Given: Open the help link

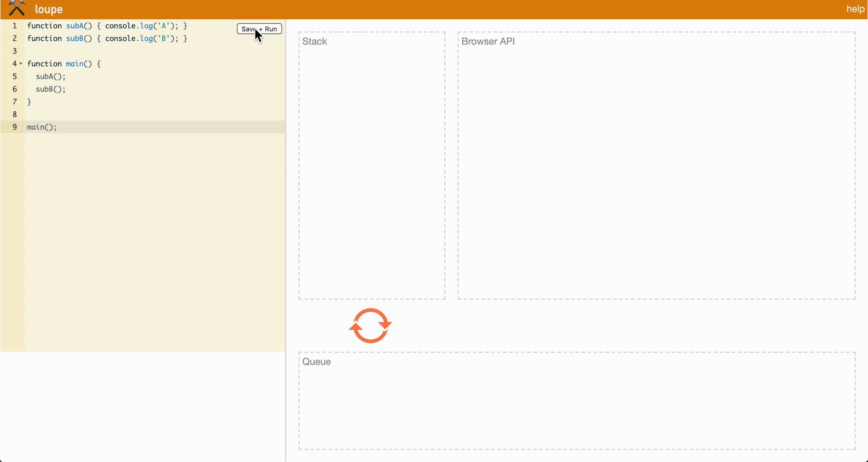Looking at the screenshot, I should point(855,9).
